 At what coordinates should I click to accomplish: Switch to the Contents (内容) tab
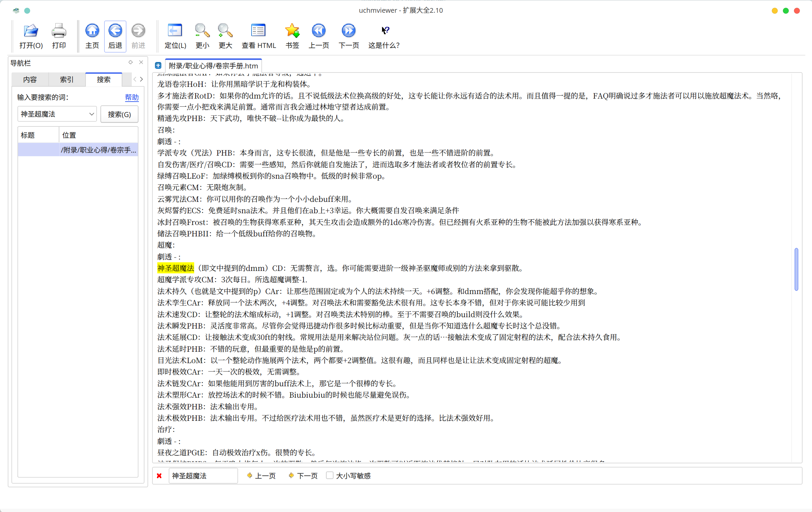point(30,79)
